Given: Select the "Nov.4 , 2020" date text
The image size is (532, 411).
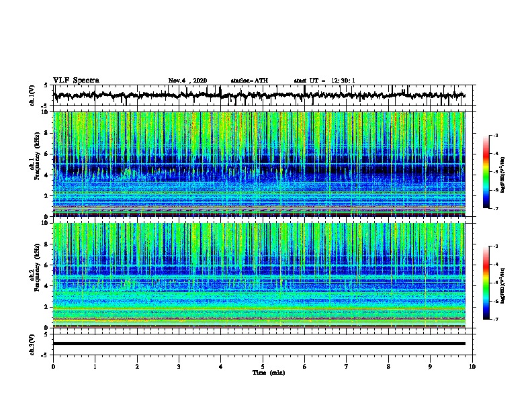Looking at the screenshot, I should pos(187,81).
